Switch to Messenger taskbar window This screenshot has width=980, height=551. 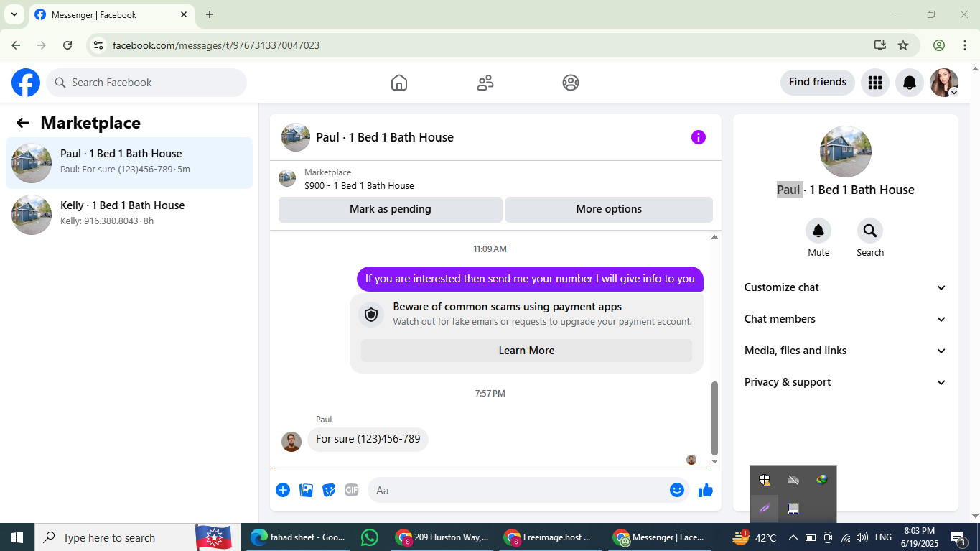[x=659, y=537]
